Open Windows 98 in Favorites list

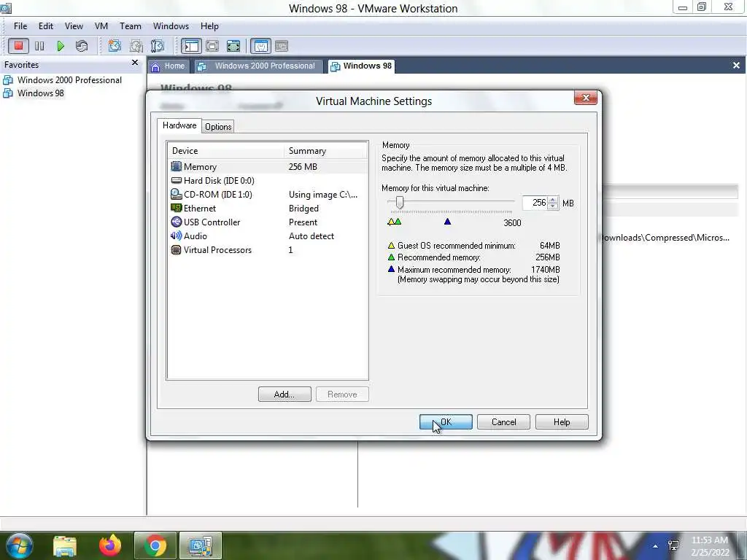[41, 93]
